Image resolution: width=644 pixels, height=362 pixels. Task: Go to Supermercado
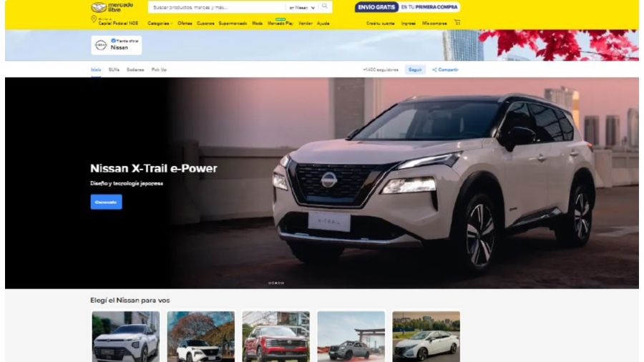click(x=233, y=24)
